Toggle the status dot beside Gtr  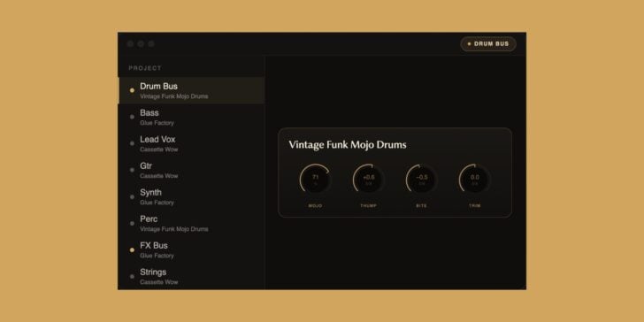(x=132, y=170)
